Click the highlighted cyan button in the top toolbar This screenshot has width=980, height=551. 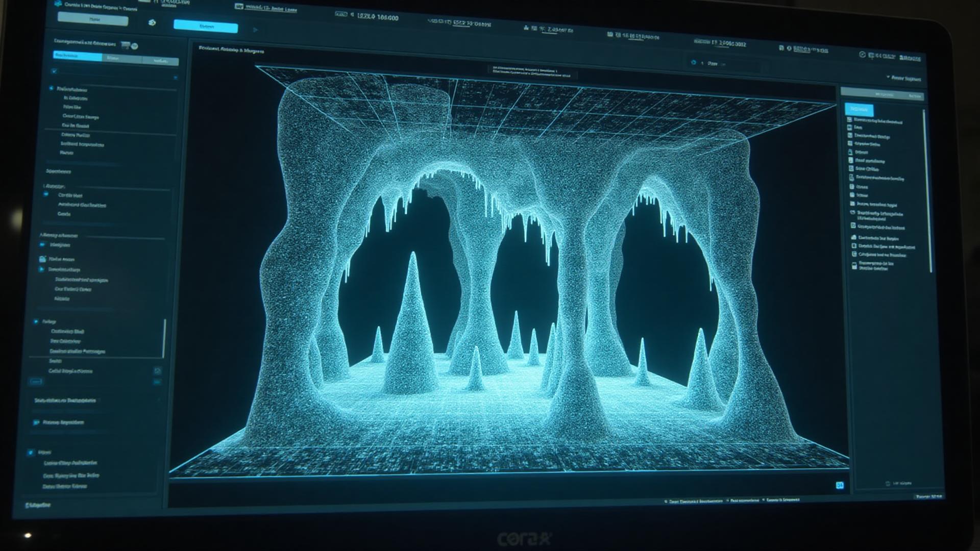point(206,26)
